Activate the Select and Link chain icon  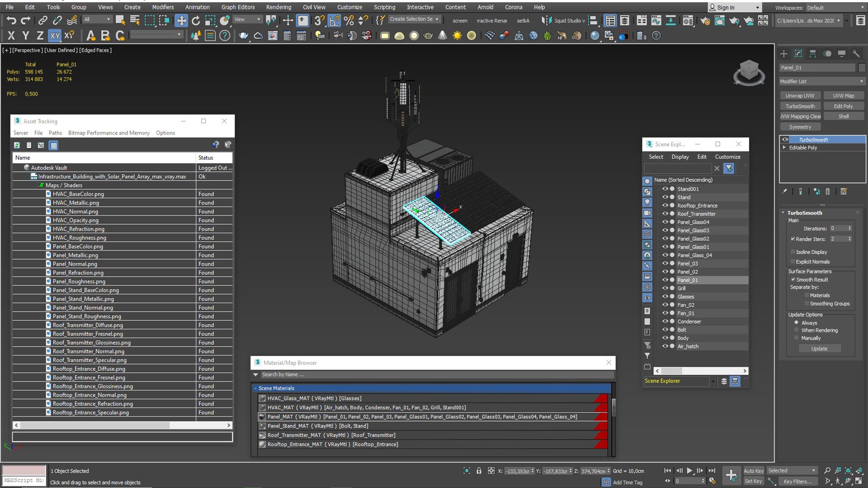42,20
